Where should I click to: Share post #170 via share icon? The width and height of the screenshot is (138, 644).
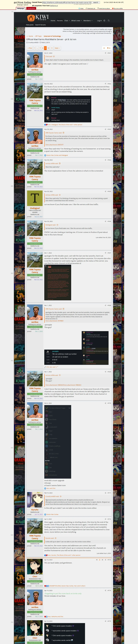tap(105, 403)
